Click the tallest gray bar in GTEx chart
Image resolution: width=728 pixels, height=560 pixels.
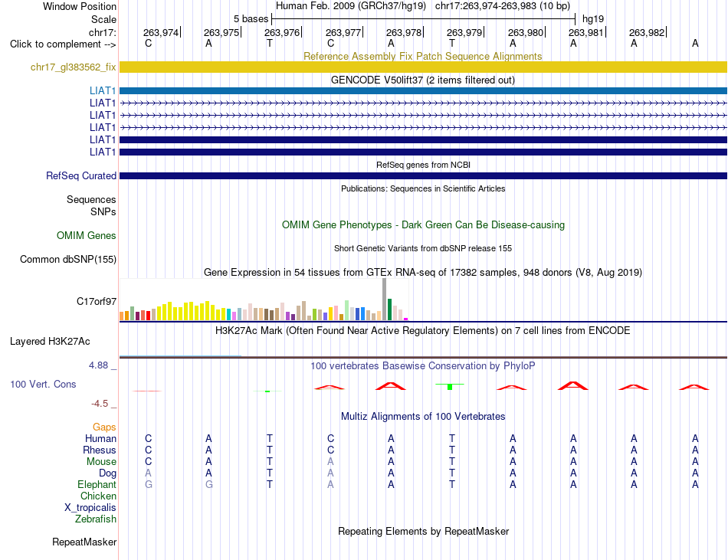pyautogui.click(x=385, y=300)
